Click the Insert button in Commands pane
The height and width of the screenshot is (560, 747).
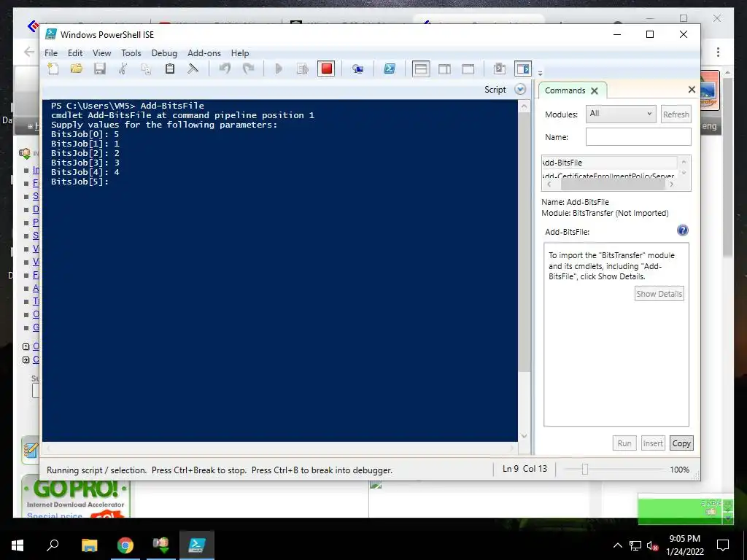653,443
